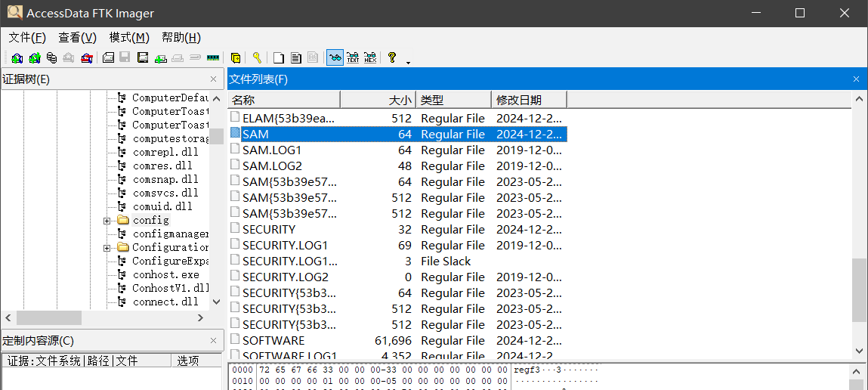
Task: Click grayed Verify Drive/Image icon
Action: pos(195,57)
